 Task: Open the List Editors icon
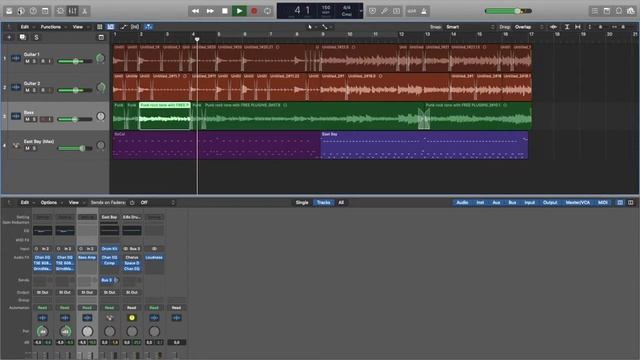595,11
